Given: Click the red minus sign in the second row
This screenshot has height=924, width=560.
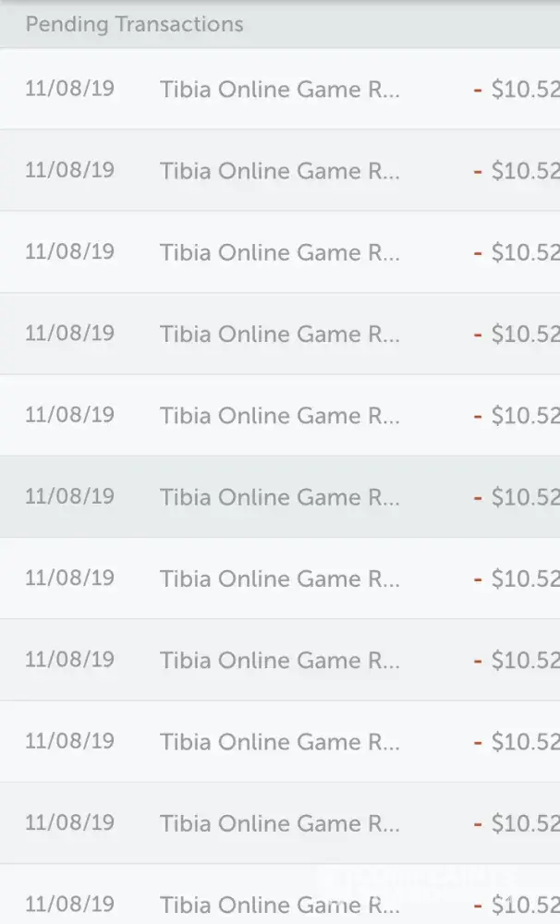Looking at the screenshot, I should [x=478, y=172].
